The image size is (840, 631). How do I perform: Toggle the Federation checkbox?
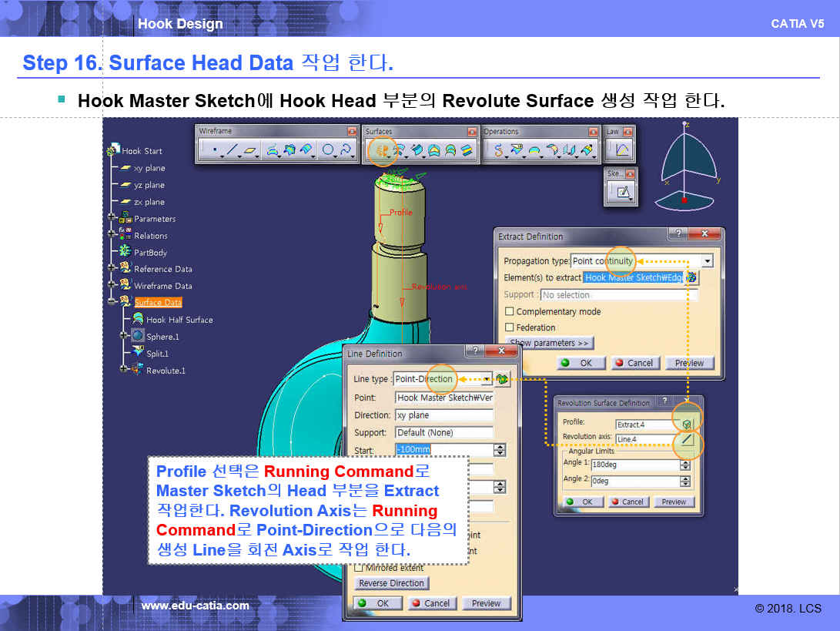point(509,327)
